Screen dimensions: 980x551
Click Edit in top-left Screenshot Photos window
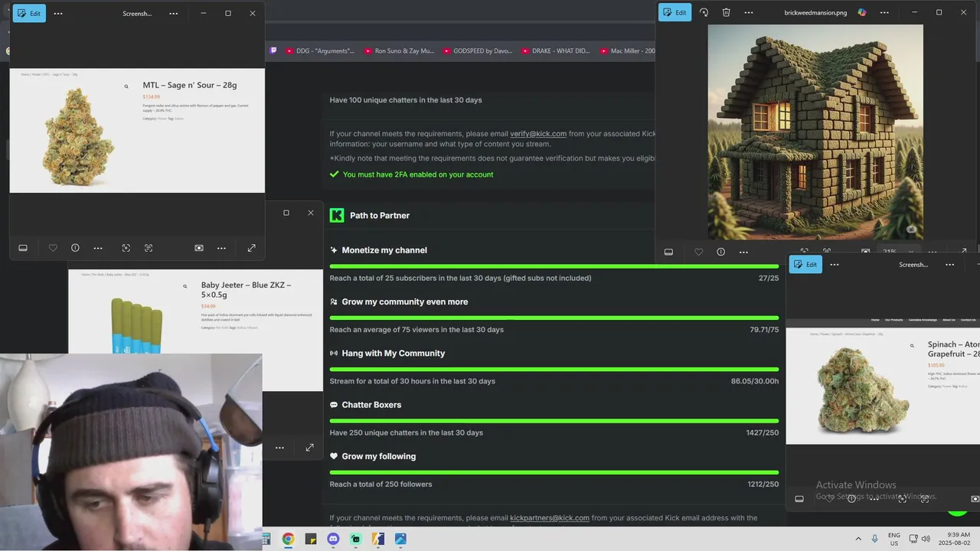[29, 13]
